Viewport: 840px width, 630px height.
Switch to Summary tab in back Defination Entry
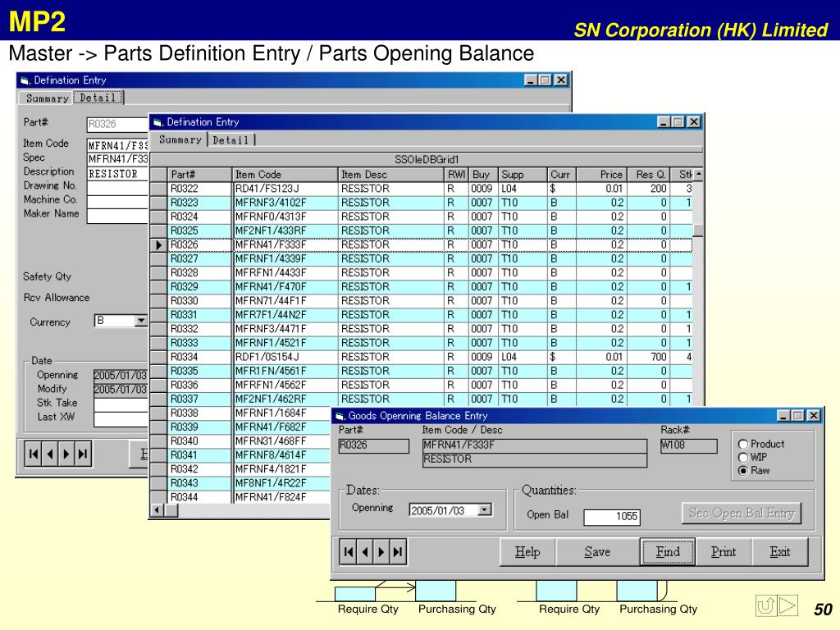coord(47,98)
